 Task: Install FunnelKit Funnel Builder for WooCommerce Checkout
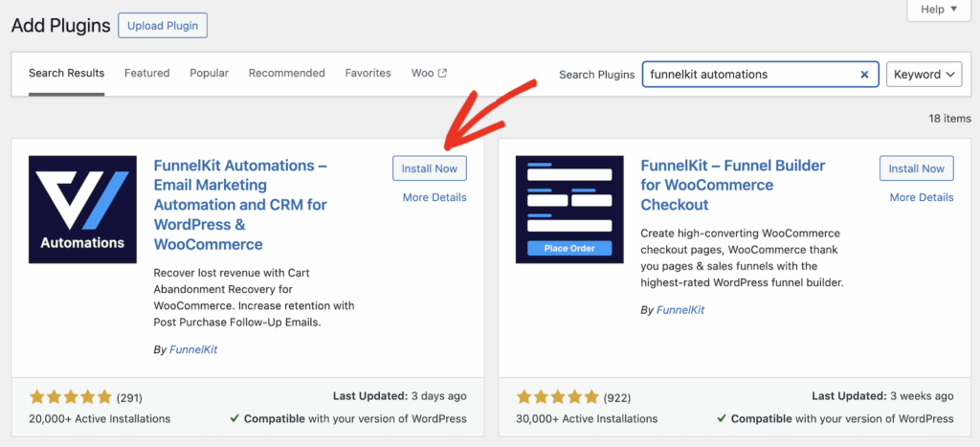[x=916, y=168]
